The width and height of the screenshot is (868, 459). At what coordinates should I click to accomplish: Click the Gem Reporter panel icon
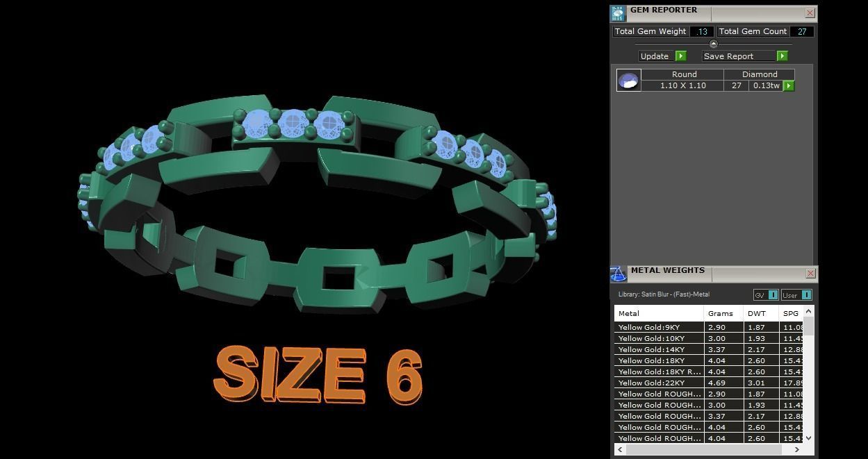pos(618,13)
